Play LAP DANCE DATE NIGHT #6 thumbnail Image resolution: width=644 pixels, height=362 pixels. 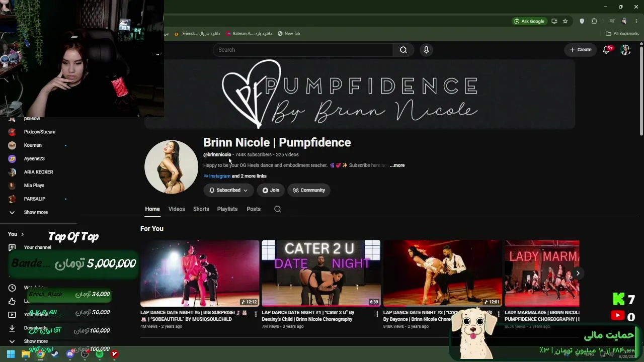tap(200, 273)
